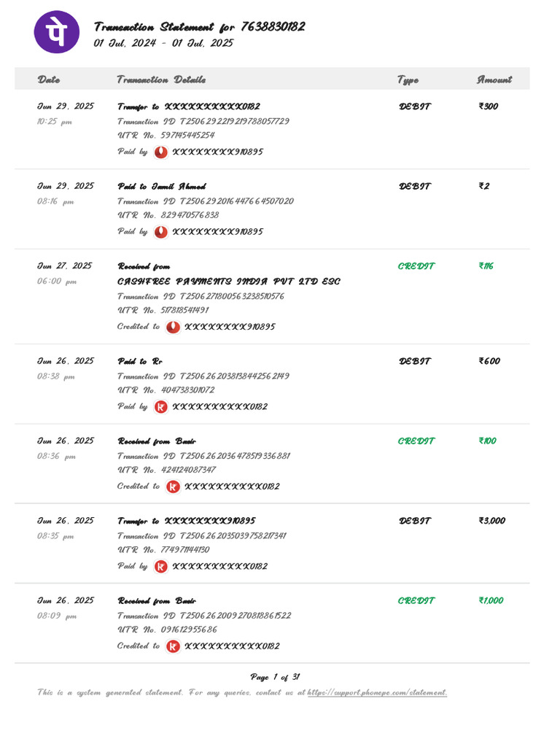Click Kotak icon in the ₹1,000 Basir credit
This screenshot has width=560, height=747.
(x=173, y=646)
